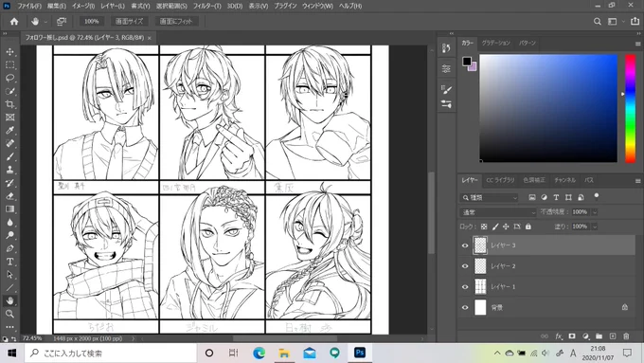Toggle lock all padlock icon
644x363 pixels.
tap(528, 227)
